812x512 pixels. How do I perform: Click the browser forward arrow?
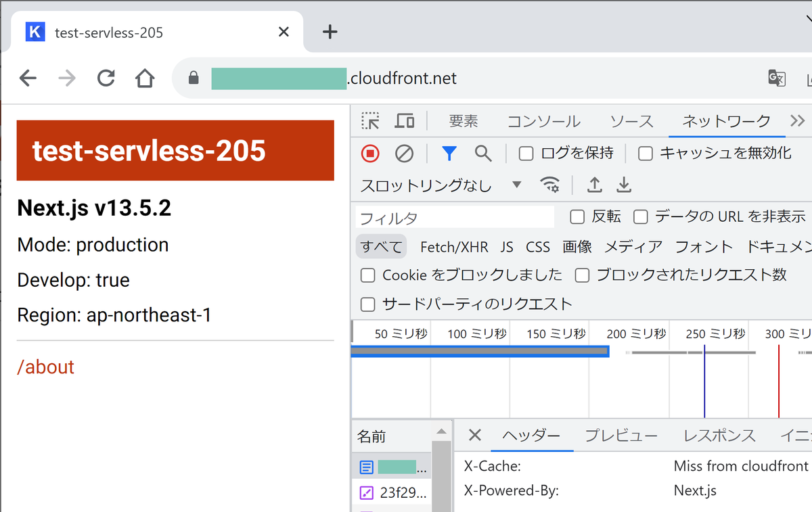coord(67,78)
